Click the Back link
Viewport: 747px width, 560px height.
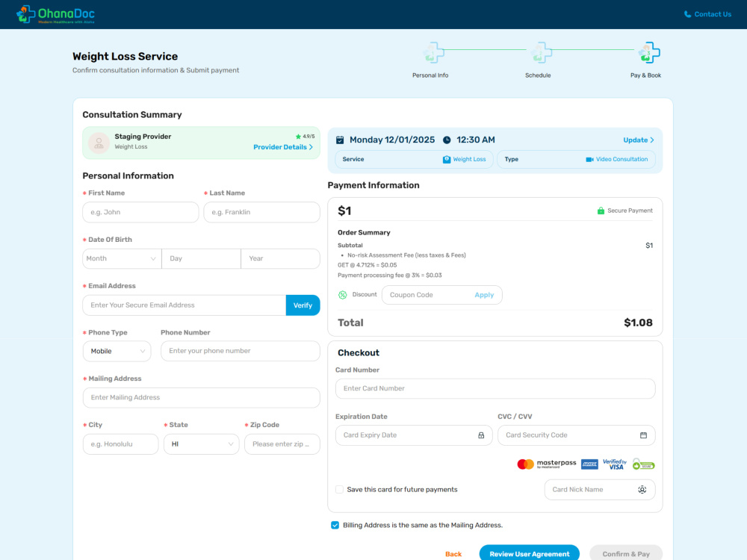pyautogui.click(x=453, y=554)
